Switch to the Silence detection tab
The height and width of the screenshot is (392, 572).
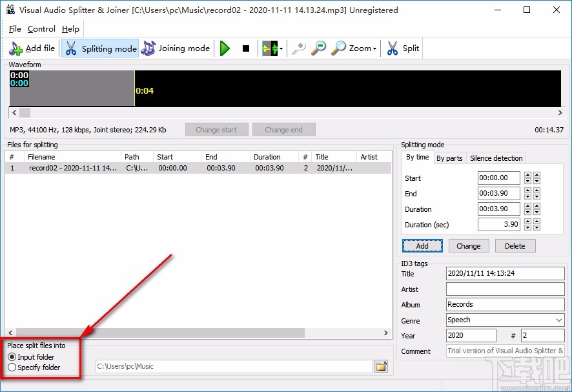pyautogui.click(x=496, y=158)
